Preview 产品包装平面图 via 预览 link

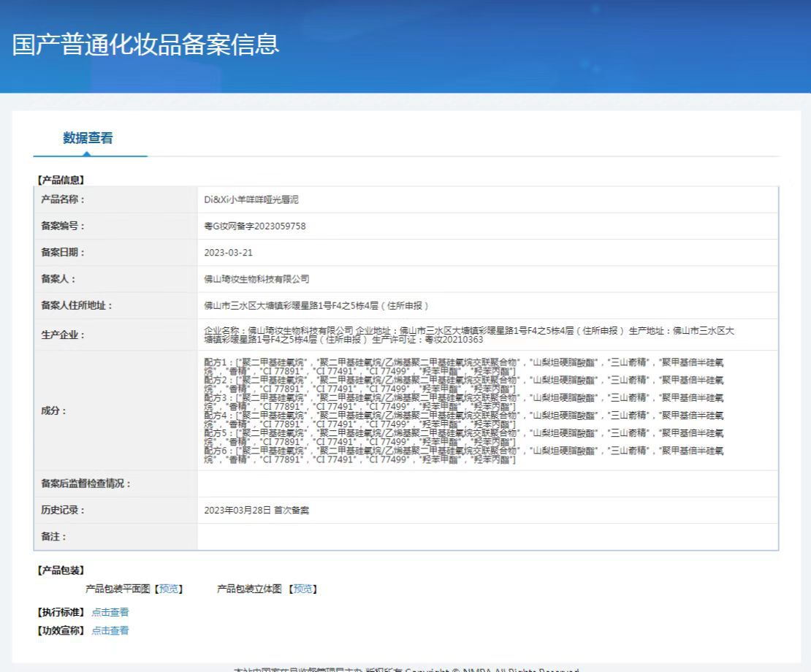point(169,589)
